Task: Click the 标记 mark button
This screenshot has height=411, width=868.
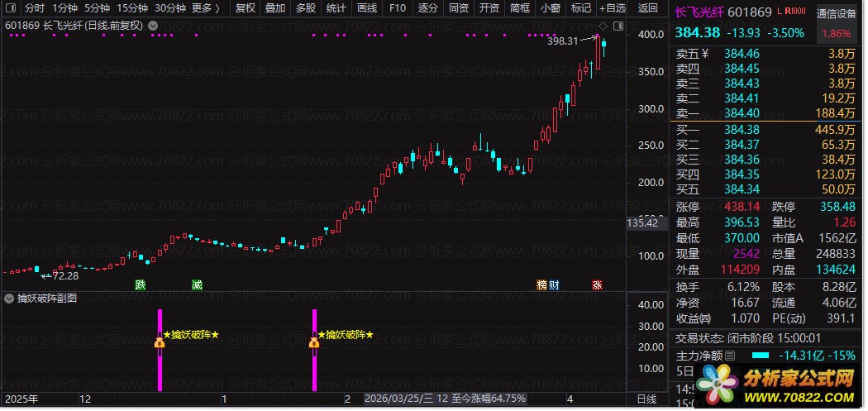Action: point(580,7)
